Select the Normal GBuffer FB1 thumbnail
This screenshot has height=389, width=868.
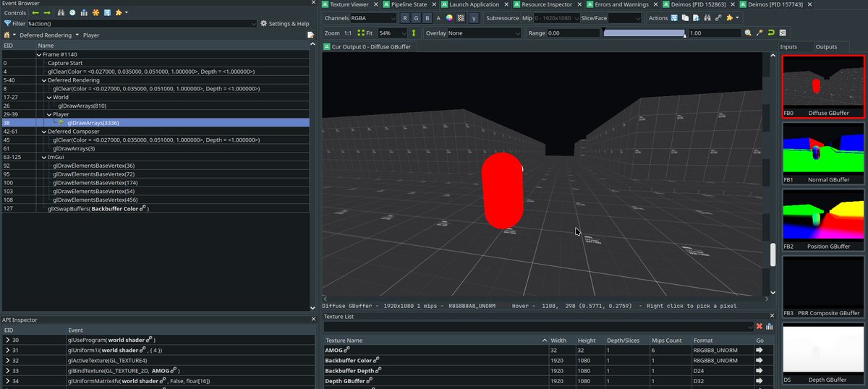[x=823, y=153]
